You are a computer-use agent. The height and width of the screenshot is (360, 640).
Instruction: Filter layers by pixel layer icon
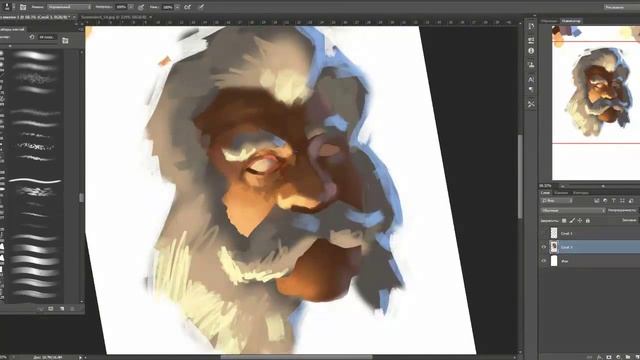click(x=597, y=200)
